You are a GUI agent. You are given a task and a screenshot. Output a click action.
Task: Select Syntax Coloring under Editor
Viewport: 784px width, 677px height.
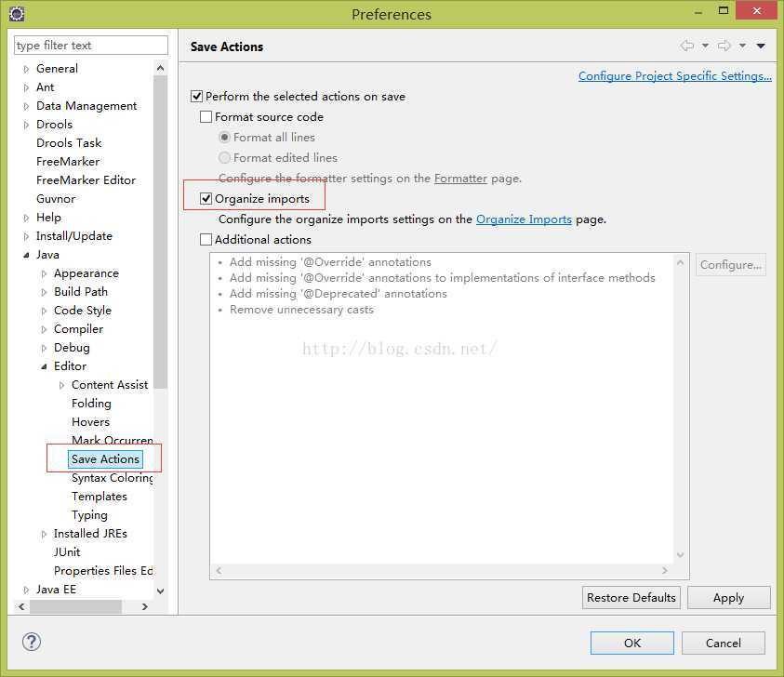pyautogui.click(x=113, y=477)
